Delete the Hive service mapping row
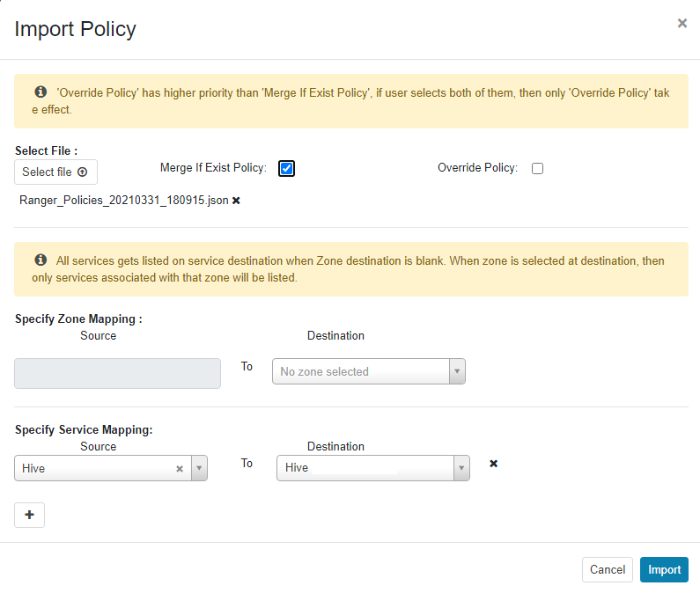 click(493, 464)
